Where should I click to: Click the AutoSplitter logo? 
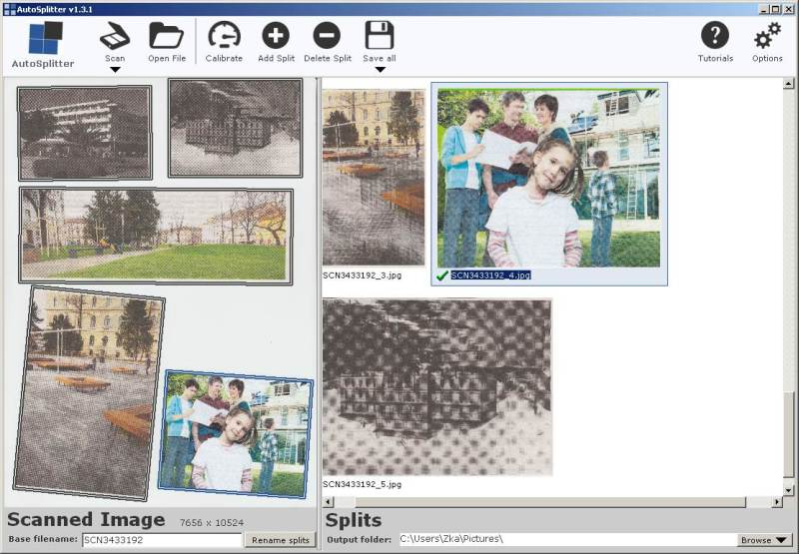43,40
